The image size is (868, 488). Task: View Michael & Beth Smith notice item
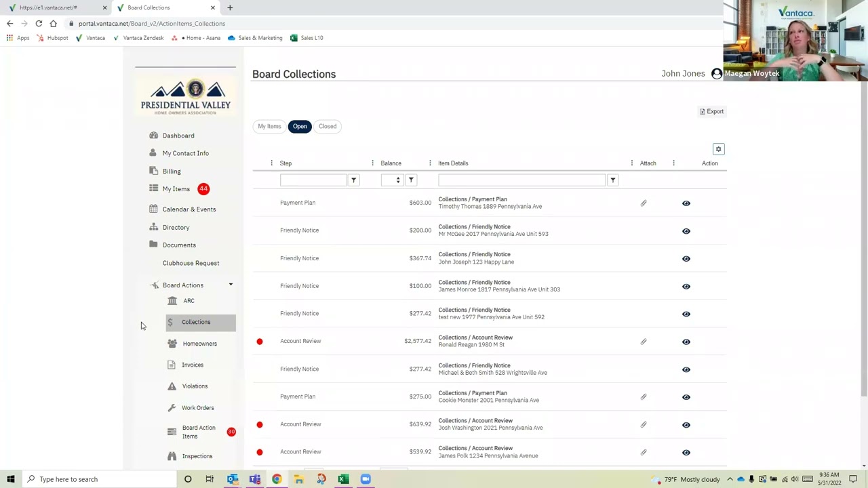(x=686, y=369)
